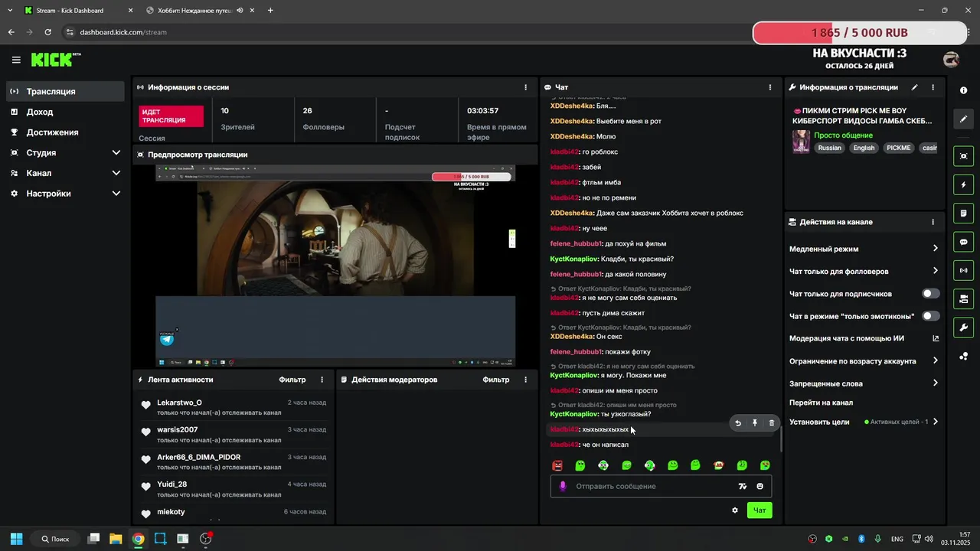
Task: Insert the last emote in quick row
Action: click(x=765, y=465)
